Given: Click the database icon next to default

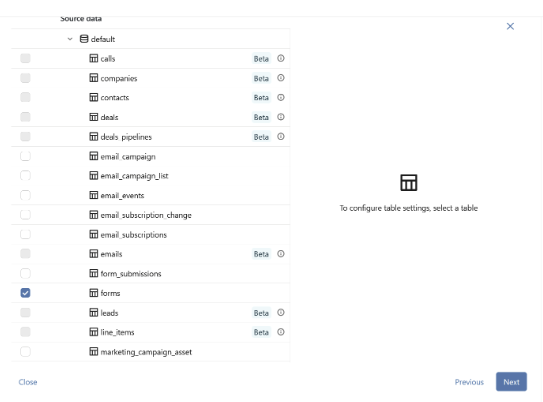Looking at the screenshot, I should pos(84,39).
